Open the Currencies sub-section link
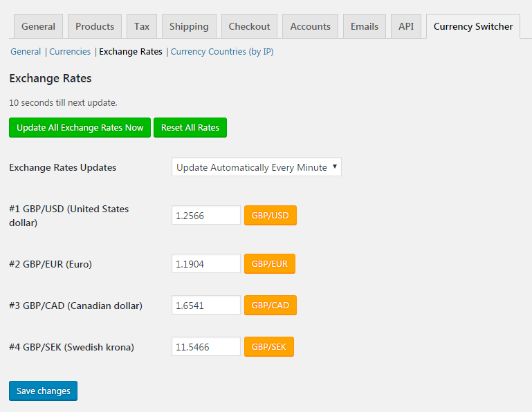Viewport: 532px width, 412px height. [x=70, y=52]
